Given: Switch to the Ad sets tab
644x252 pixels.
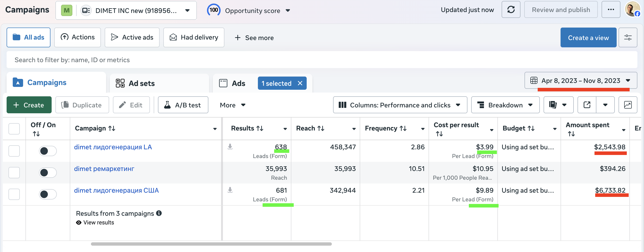Looking at the screenshot, I should (x=141, y=83).
